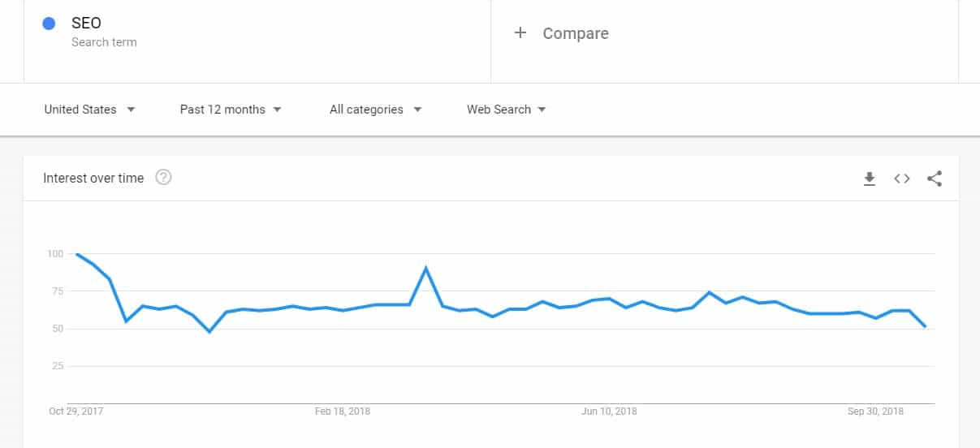The height and width of the screenshot is (448, 980).
Task: Expand the Past 12 months time range
Action: coord(231,110)
